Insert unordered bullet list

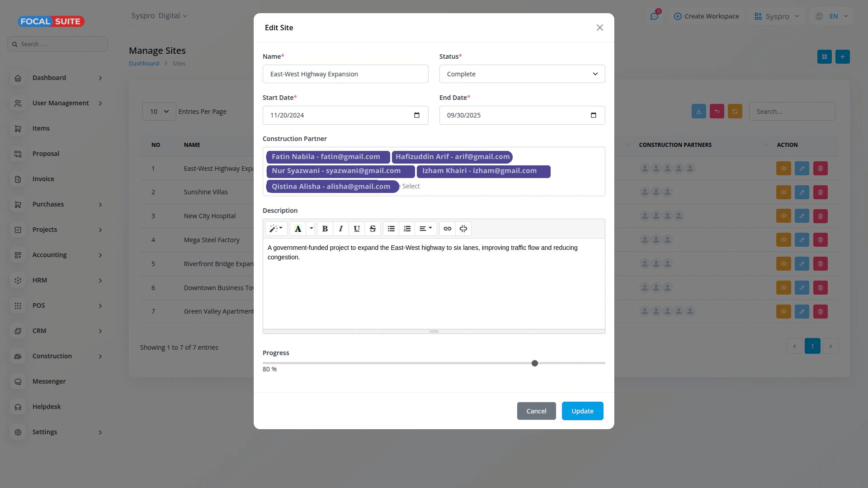click(391, 229)
